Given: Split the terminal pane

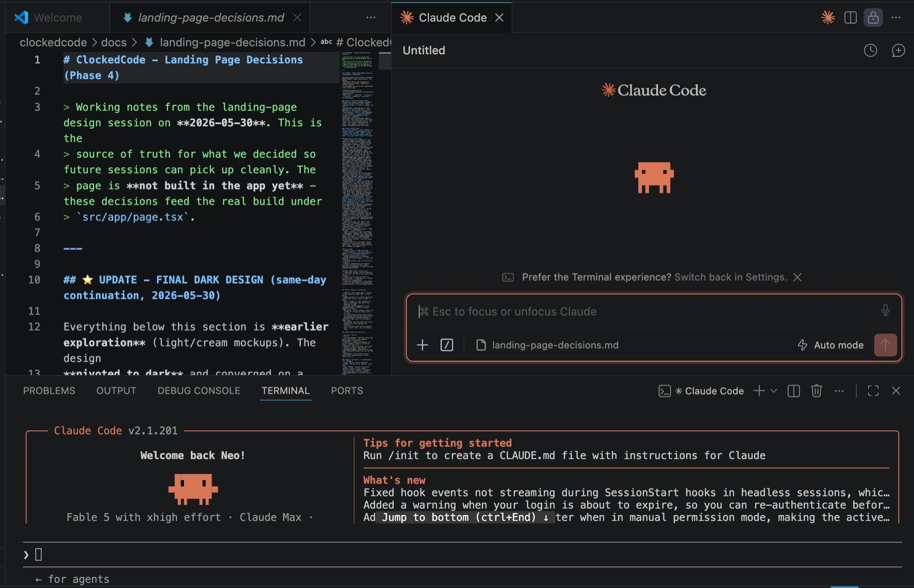Looking at the screenshot, I should click(793, 390).
